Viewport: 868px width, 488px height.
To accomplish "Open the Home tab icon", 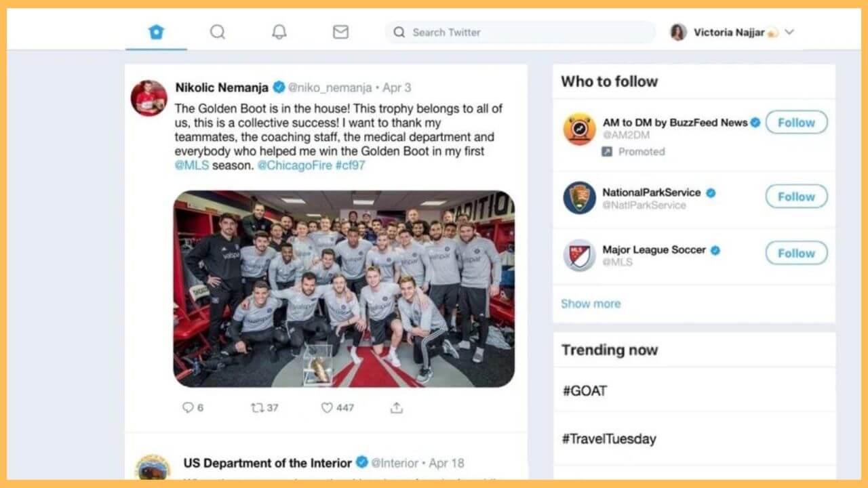I will [x=157, y=32].
